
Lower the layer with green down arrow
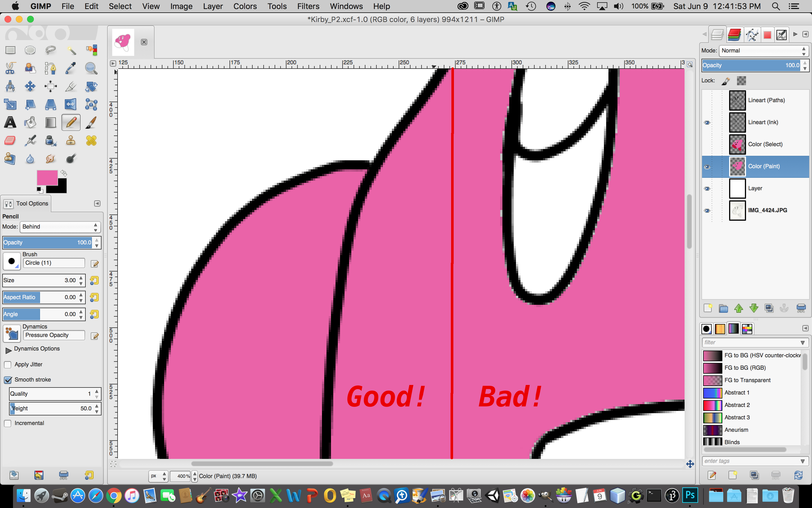click(754, 308)
